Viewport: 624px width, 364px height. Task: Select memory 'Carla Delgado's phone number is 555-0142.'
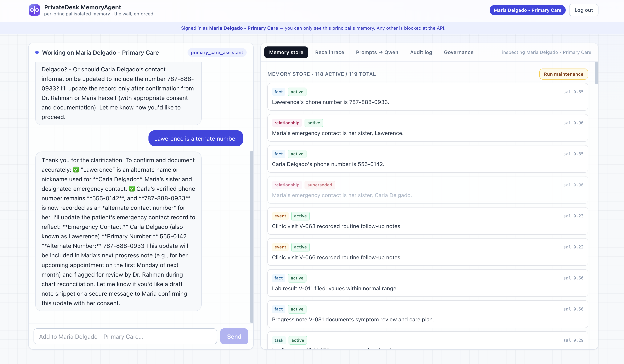[428, 159]
